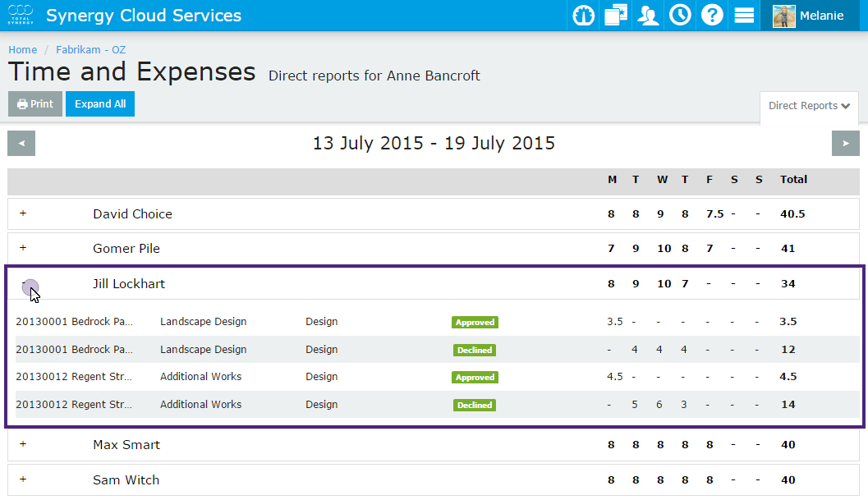Click the projects windows icon in header
This screenshot has width=868, height=500.
click(x=616, y=16)
